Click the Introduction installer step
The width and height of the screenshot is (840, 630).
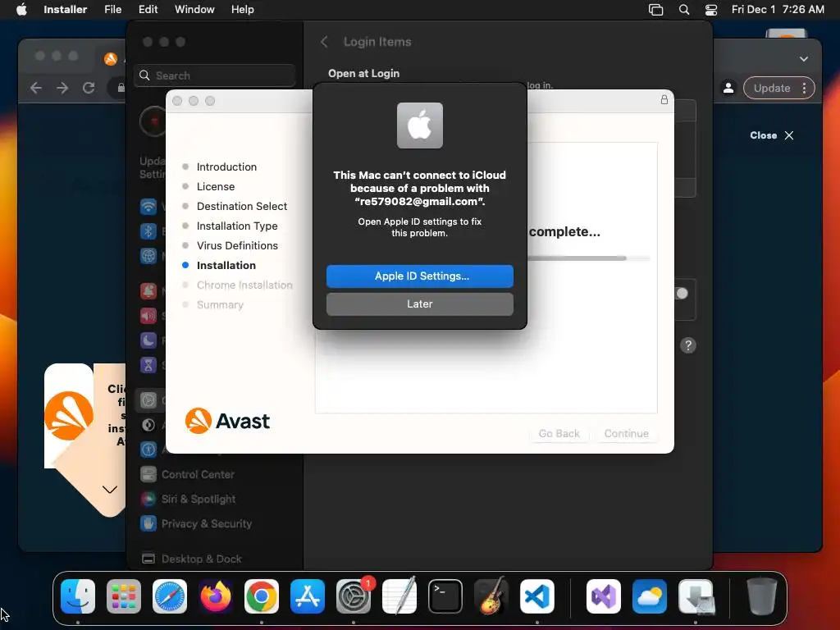coord(226,167)
